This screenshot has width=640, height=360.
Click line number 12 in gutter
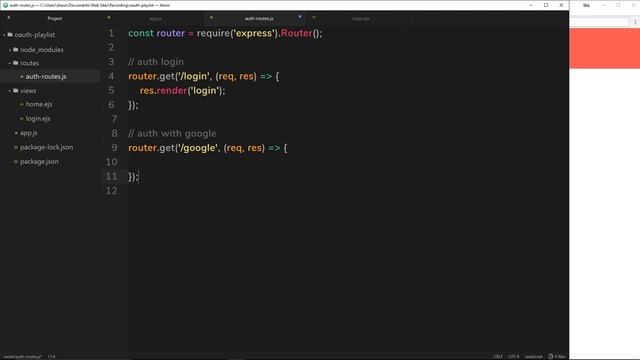pyautogui.click(x=111, y=191)
